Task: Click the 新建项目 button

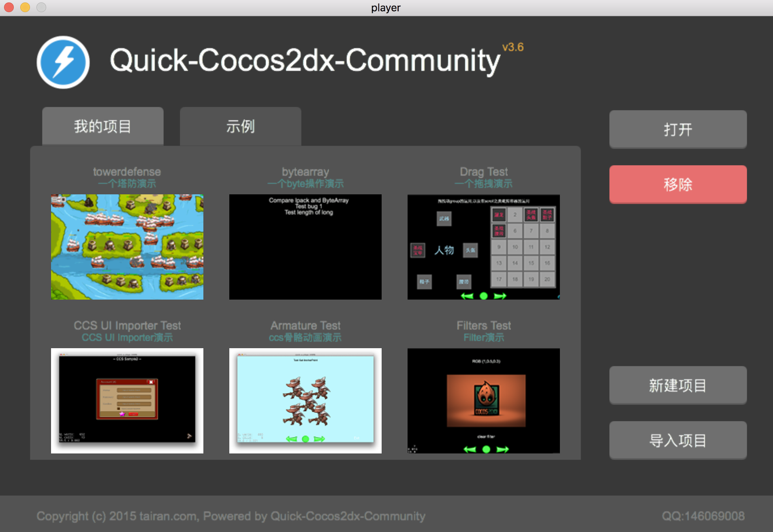Action: click(x=678, y=385)
